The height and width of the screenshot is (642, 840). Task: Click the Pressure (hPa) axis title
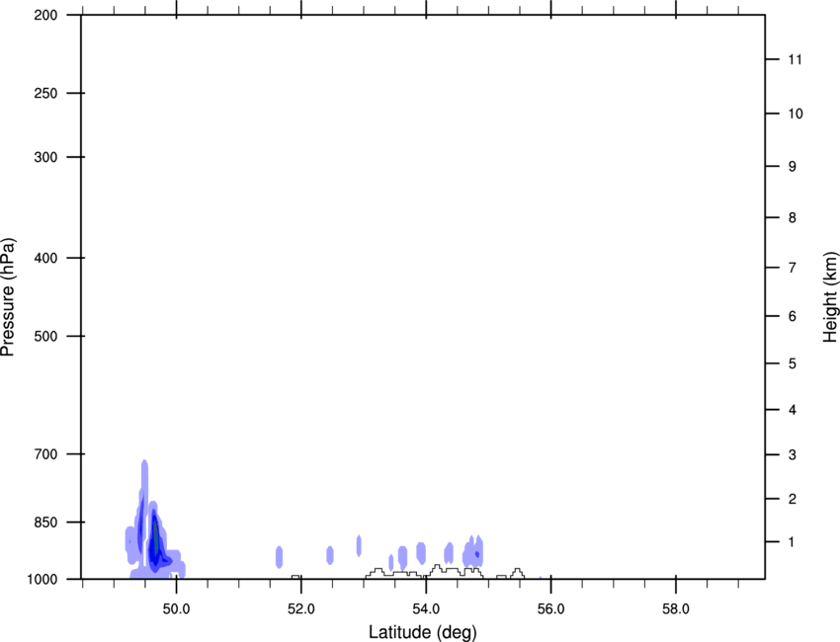[8, 297]
